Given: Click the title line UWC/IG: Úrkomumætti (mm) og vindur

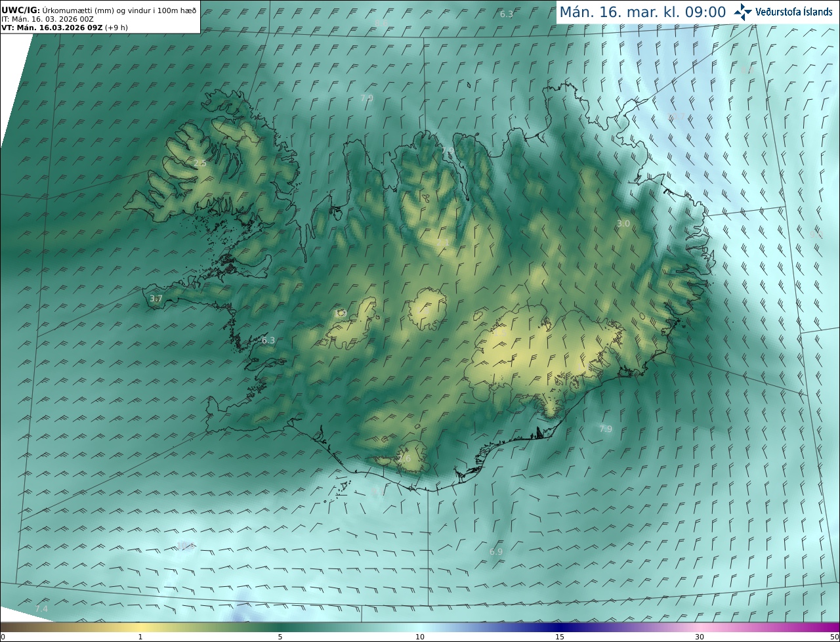Looking at the screenshot, I should [x=98, y=10].
